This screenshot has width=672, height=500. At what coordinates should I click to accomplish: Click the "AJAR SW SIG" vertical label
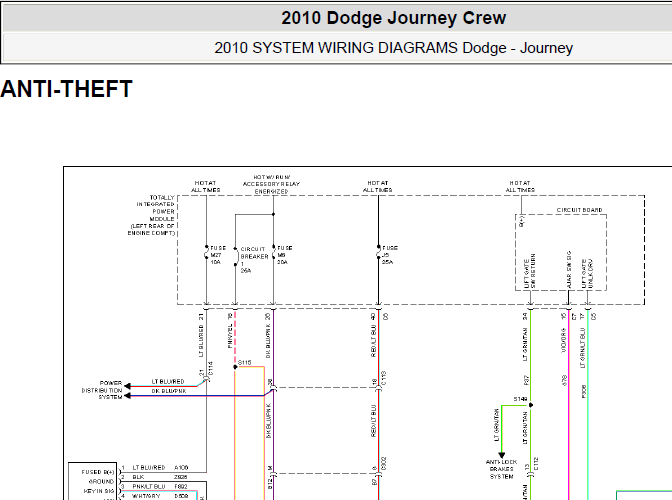pyautogui.click(x=569, y=269)
